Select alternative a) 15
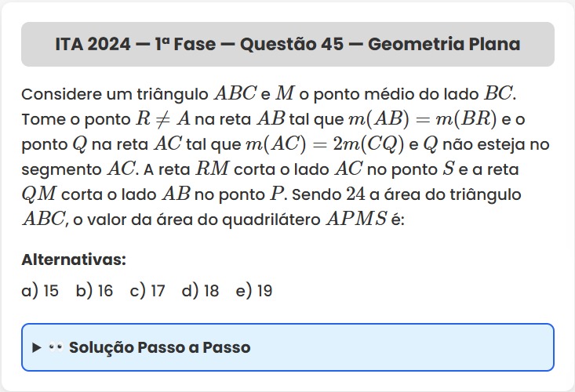The image size is (575, 392). [40, 291]
